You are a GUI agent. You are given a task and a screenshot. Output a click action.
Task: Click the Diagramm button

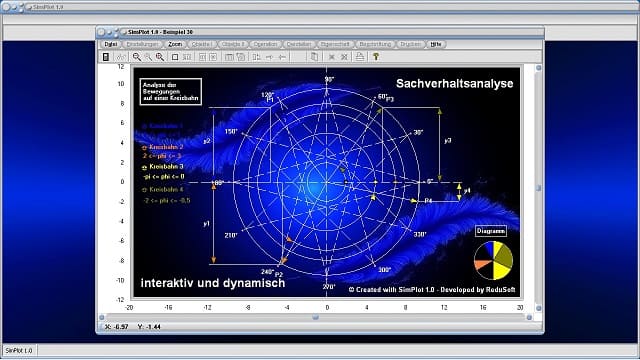coord(491,231)
